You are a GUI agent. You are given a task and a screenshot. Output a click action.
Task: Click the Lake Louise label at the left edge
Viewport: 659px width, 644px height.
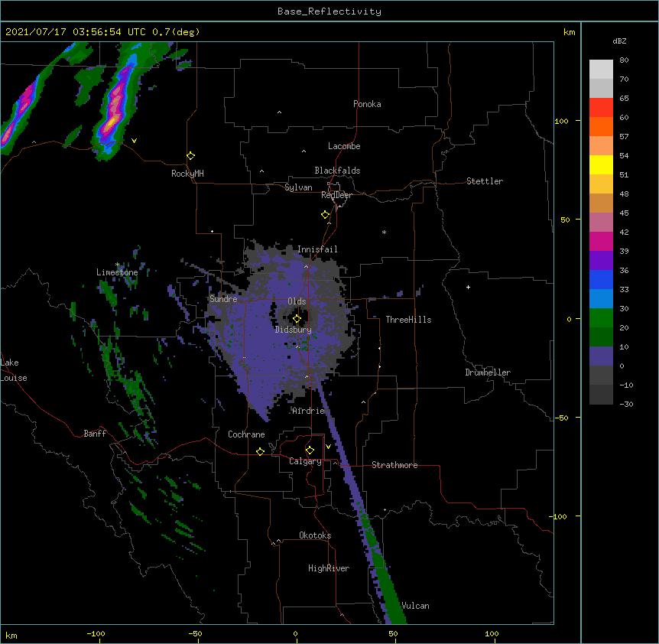14,370
